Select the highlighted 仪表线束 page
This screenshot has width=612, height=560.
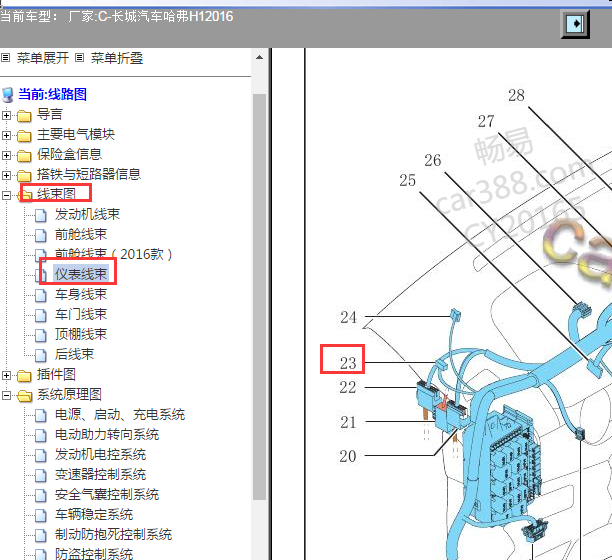(81, 274)
